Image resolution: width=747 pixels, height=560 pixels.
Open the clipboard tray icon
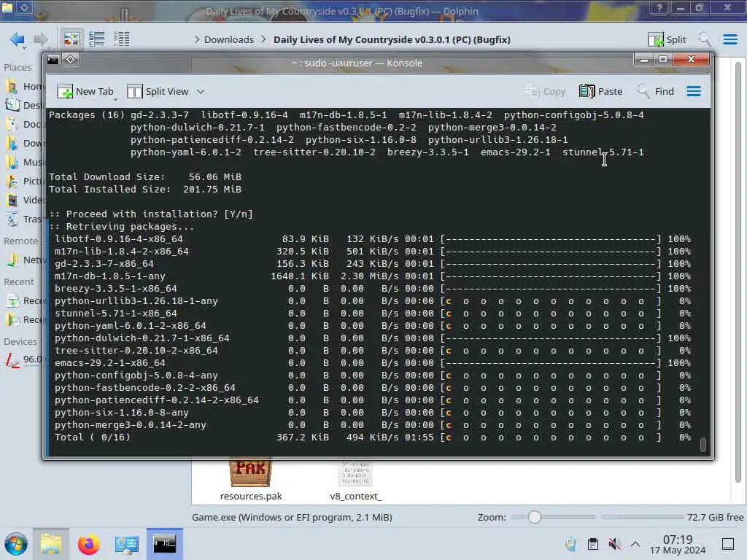click(592, 544)
